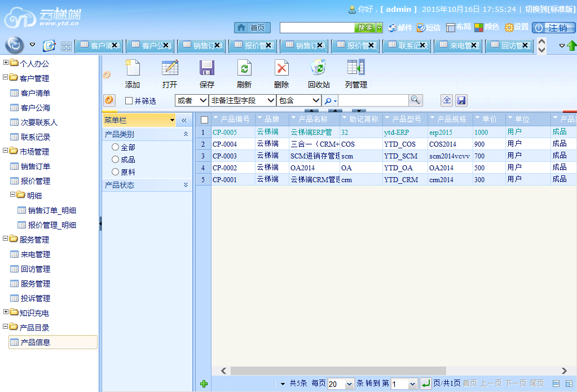
Task: Click the grid view icon beside the tabs
Action: pos(66,46)
